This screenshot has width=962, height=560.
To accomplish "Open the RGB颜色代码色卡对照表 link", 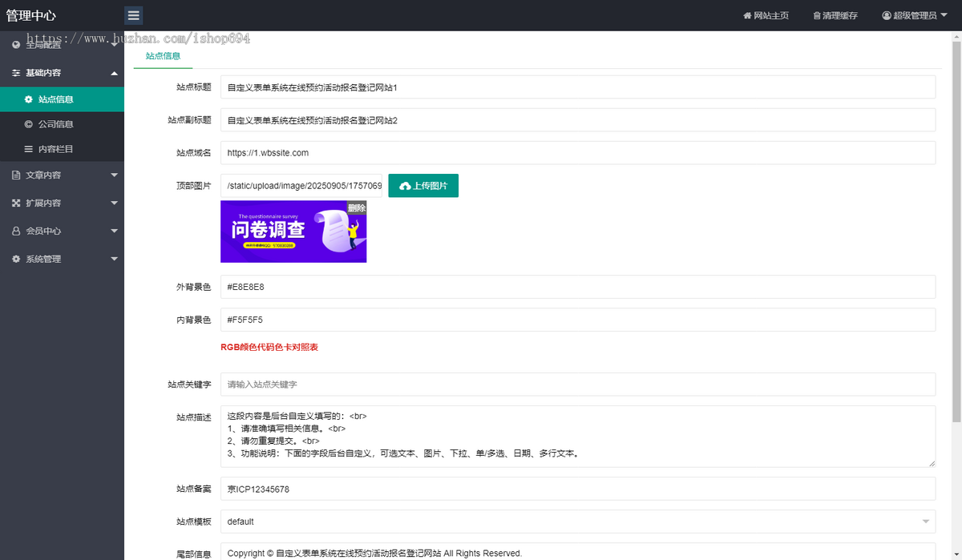I will tap(268, 348).
